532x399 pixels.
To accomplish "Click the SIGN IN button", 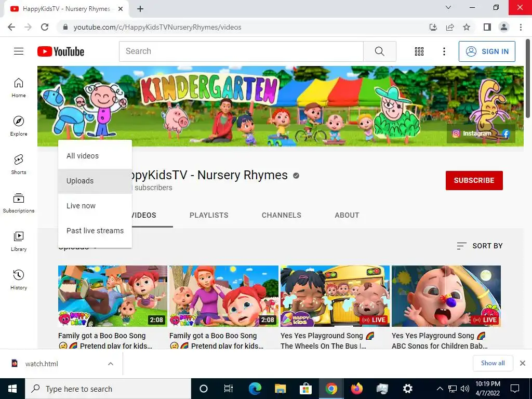I will coord(487,51).
